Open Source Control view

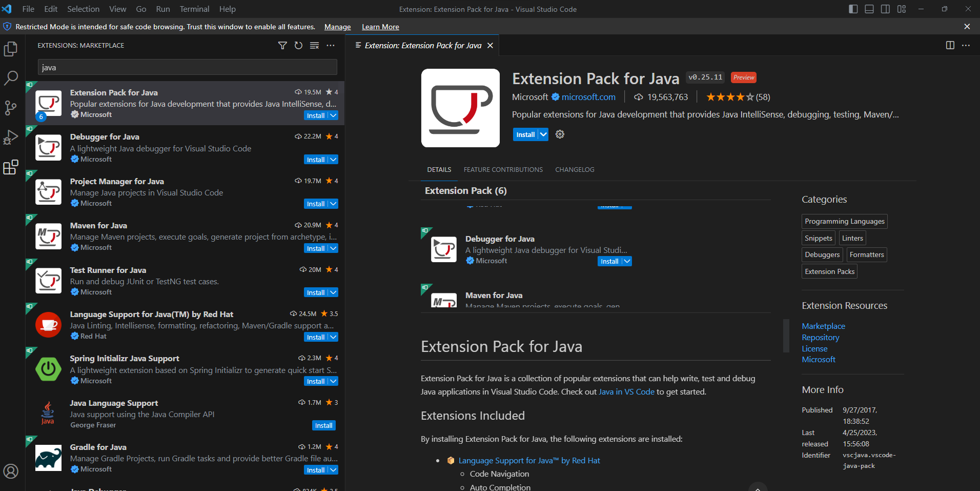click(x=11, y=108)
